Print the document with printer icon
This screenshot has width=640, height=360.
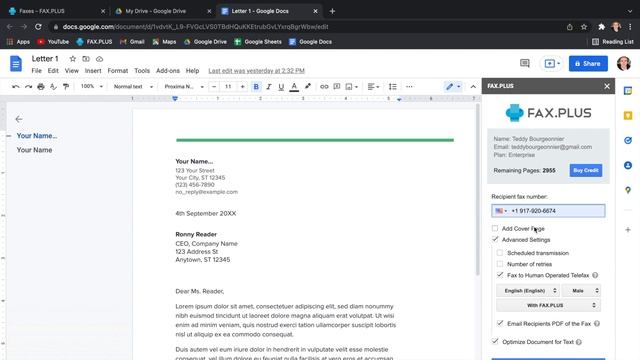pyautogui.click(x=41, y=87)
